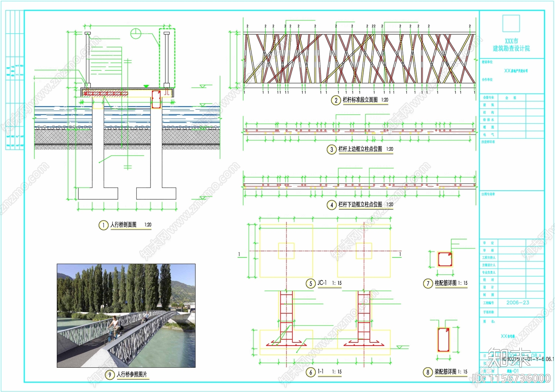The image size is (555, 392).
Task: Click the circled number 7 column detail marker
Action: click(x=428, y=284)
